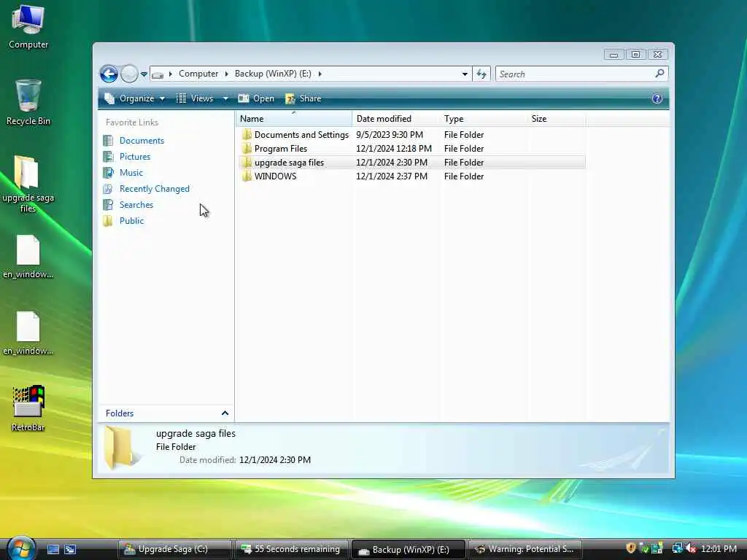The width and height of the screenshot is (747, 560).
Task: Maximize the Explorer window
Action: point(635,54)
